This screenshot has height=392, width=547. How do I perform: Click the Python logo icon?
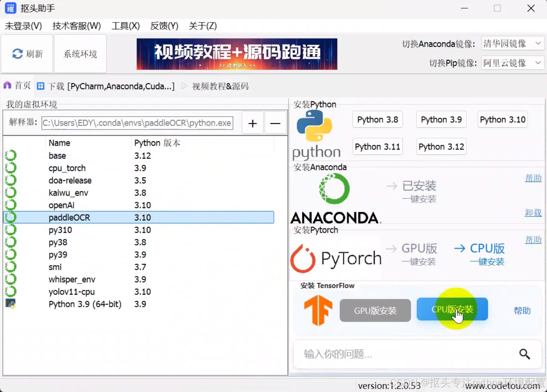coord(314,126)
